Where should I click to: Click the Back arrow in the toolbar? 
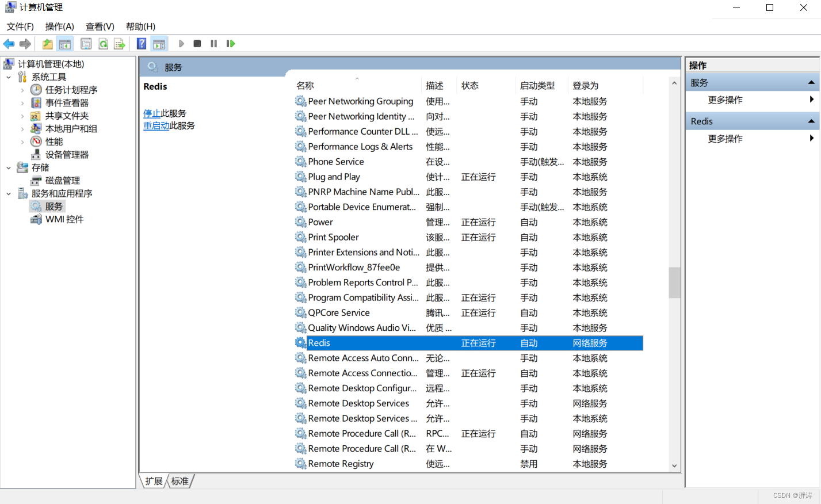pyautogui.click(x=9, y=44)
